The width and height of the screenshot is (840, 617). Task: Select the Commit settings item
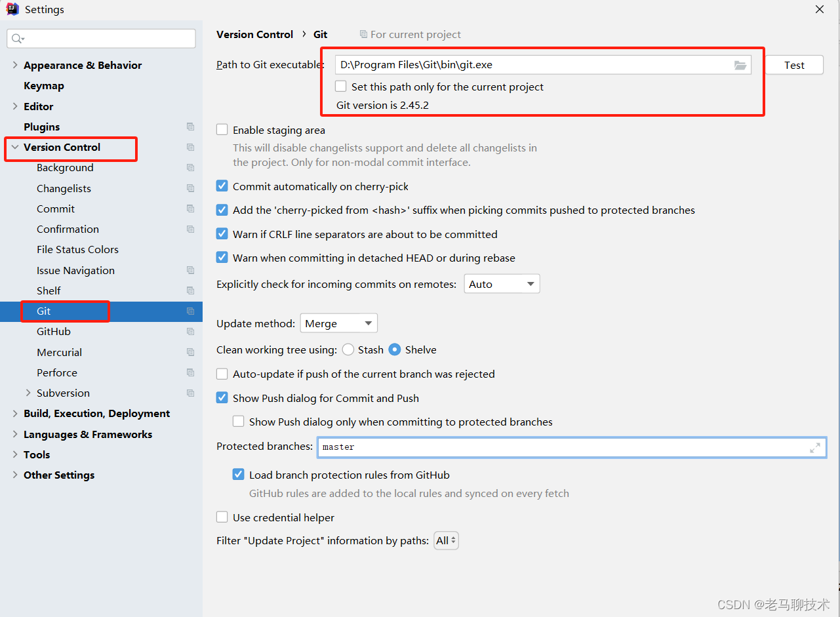(x=56, y=209)
